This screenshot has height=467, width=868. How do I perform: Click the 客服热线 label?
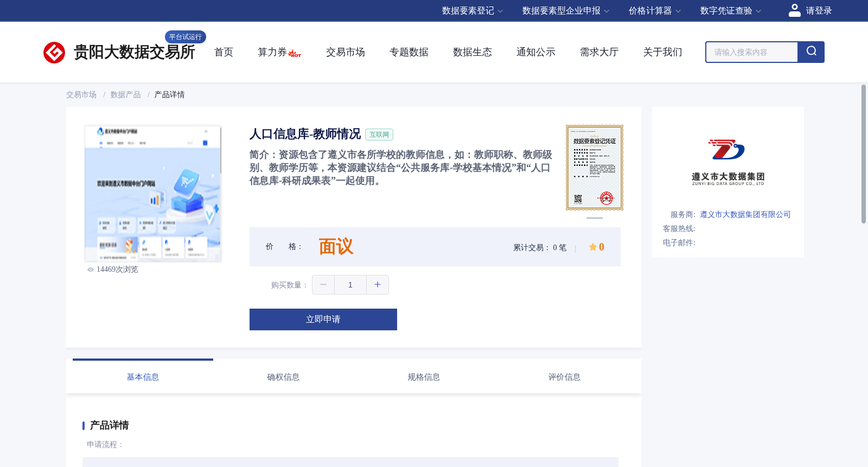pyautogui.click(x=679, y=229)
